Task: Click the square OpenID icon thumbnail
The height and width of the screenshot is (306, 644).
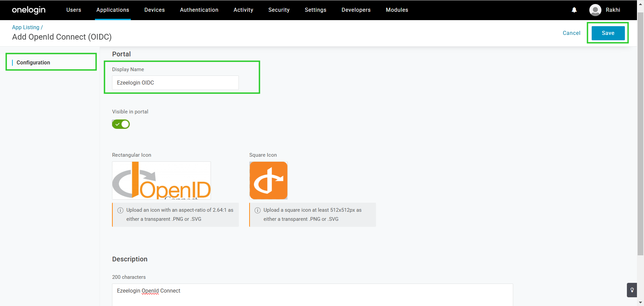Action: [268, 181]
